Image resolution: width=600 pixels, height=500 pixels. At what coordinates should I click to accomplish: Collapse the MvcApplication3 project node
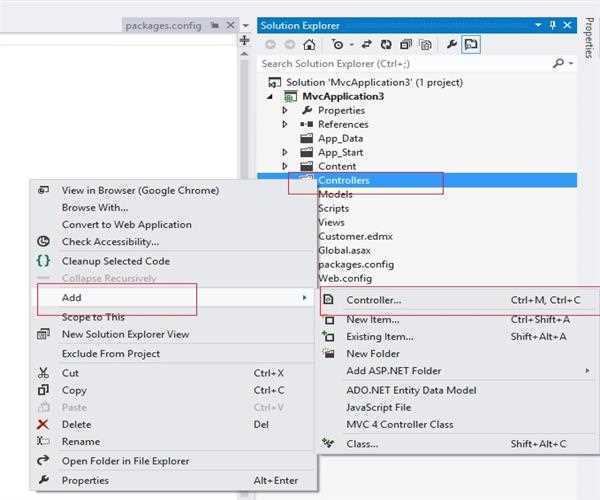[x=271, y=96]
